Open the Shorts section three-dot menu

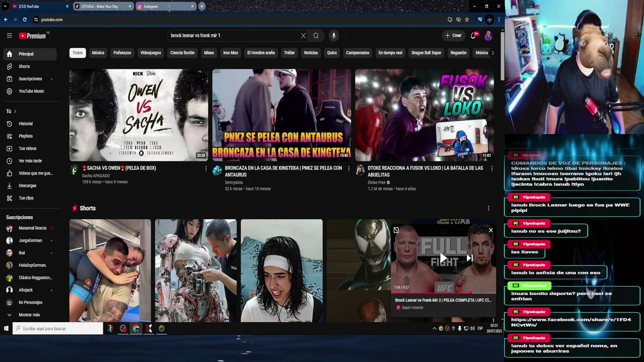pyautogui.click(x=488, y=208)
